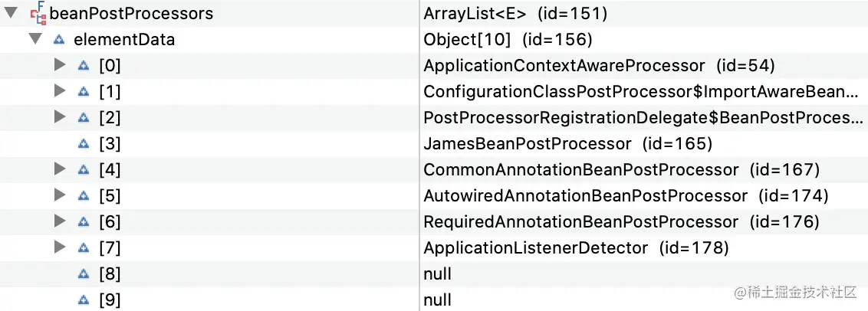Image resolution: width=868 pixels, height=311 pixels.
Task: Select the [1] index label
Action: [110, 92]
